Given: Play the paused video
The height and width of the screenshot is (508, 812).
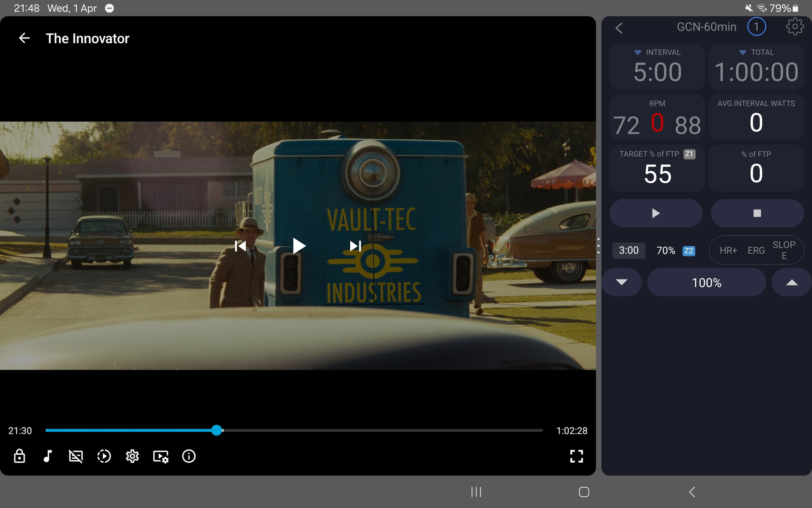Looking at the screenshot, I should tap(299, 246).
